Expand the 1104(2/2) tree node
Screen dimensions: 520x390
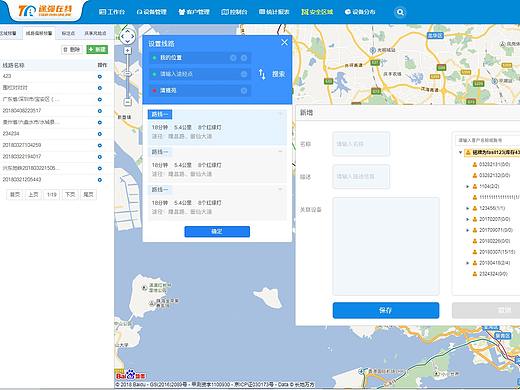467,186
